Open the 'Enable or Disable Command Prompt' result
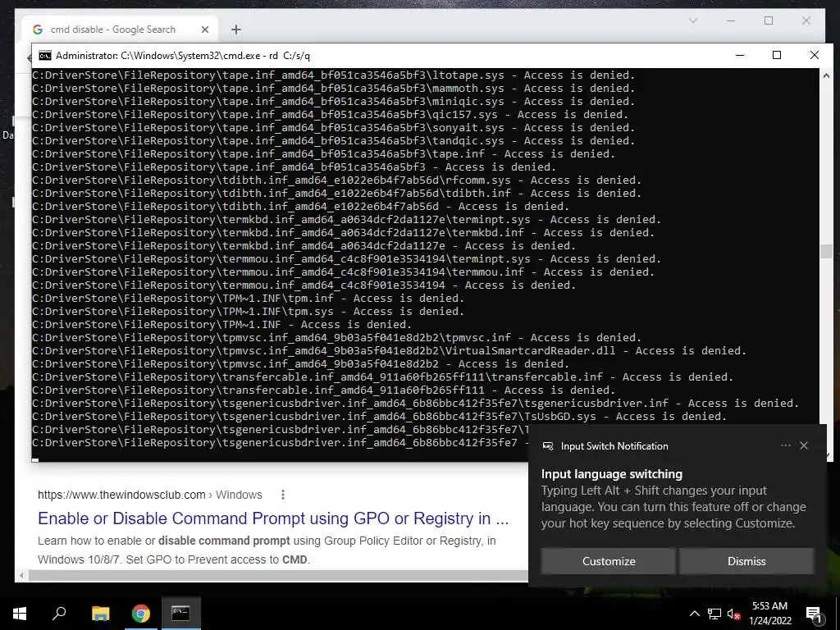 click(273, 518)
